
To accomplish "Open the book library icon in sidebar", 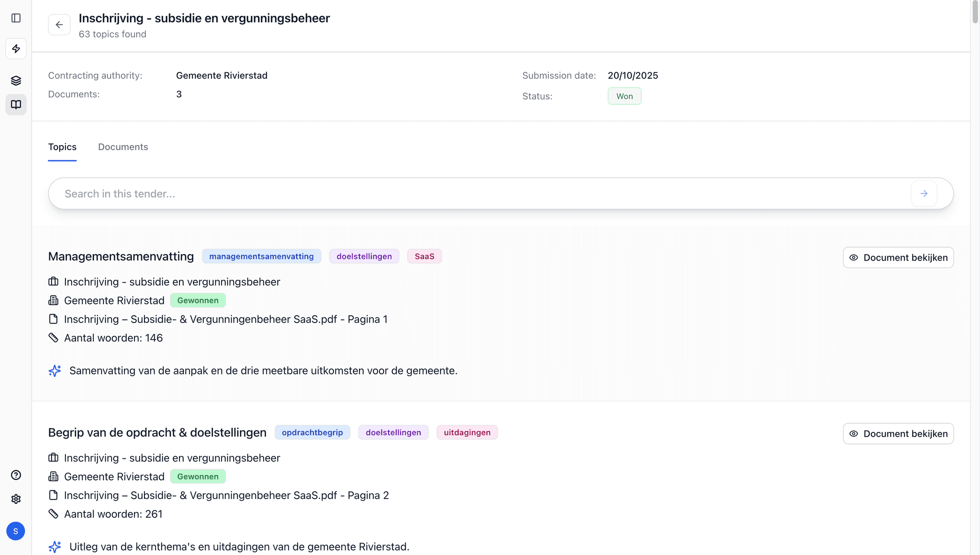I will 16,104.
